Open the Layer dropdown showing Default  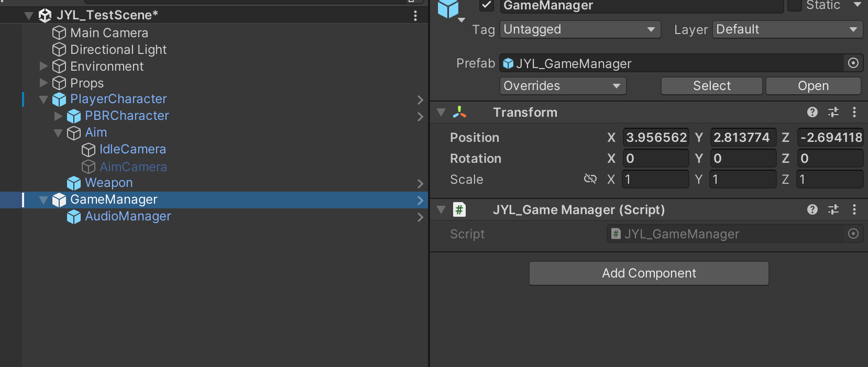(787, 29)
